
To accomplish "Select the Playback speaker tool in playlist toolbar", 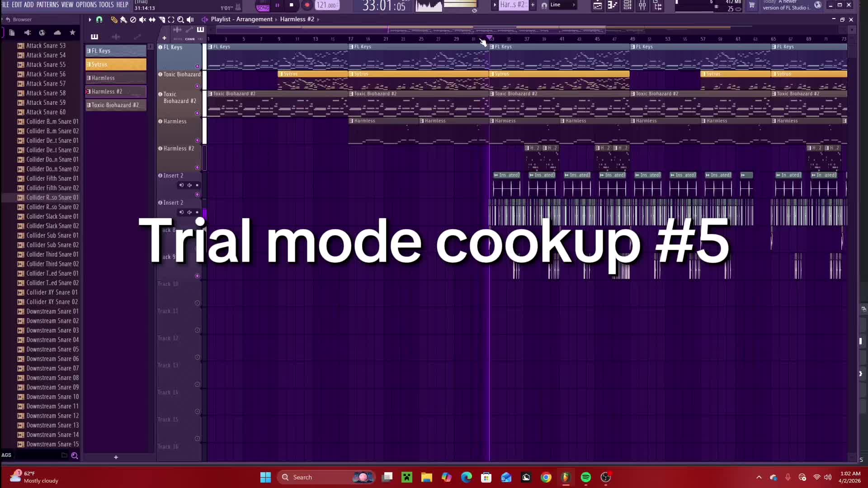I will point(190,19).
